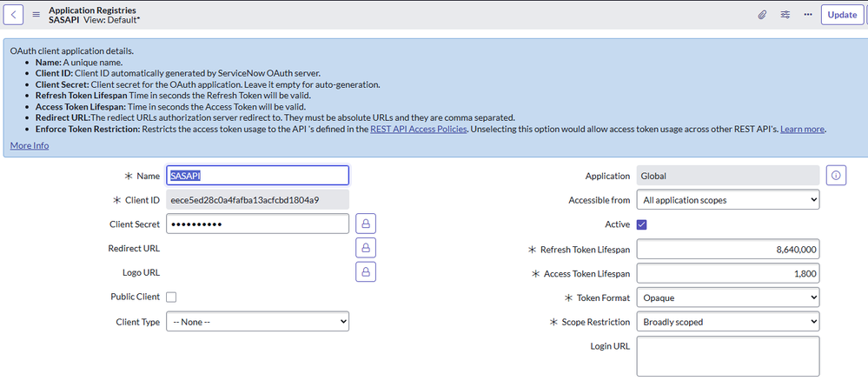
Task: Open the Scope Restriction dropdown
Action: [x=728, y=321]
